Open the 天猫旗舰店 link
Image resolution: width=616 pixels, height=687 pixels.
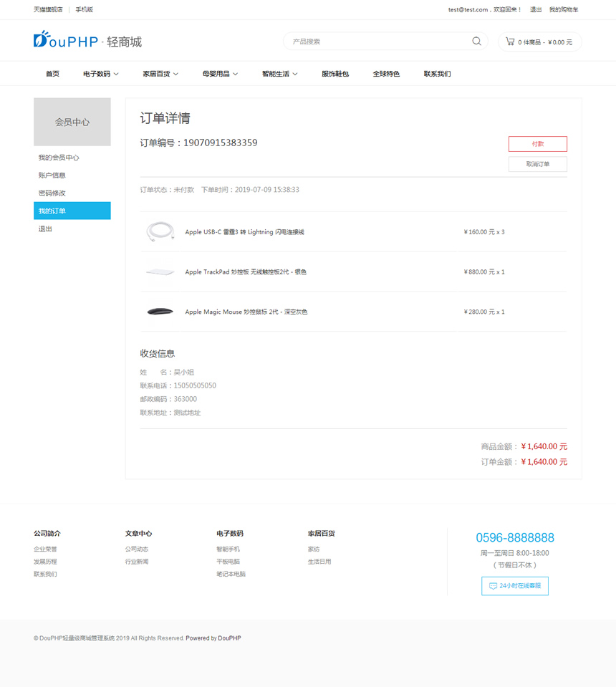coord(48,9)
